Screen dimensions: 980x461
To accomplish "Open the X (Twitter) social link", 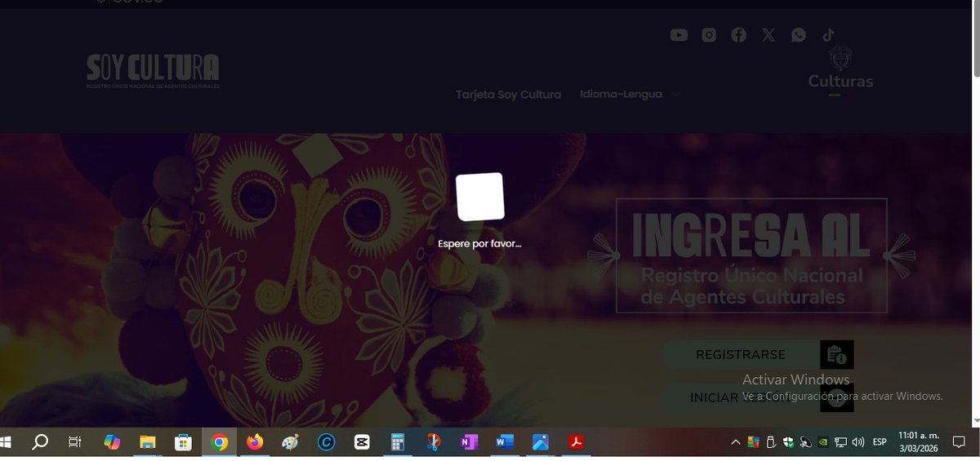I will pos(768,35).
